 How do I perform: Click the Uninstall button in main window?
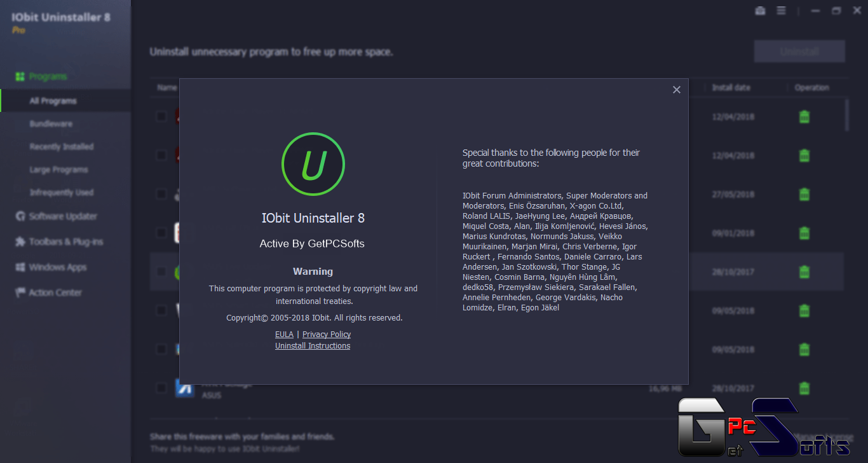[x=799, y=52]
